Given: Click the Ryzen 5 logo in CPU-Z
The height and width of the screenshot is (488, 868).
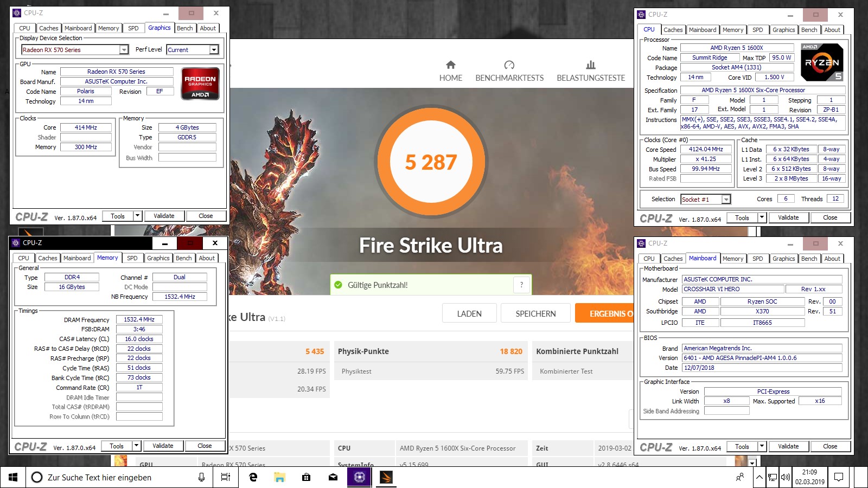Looking at the screenshot, I should (822, 62).
